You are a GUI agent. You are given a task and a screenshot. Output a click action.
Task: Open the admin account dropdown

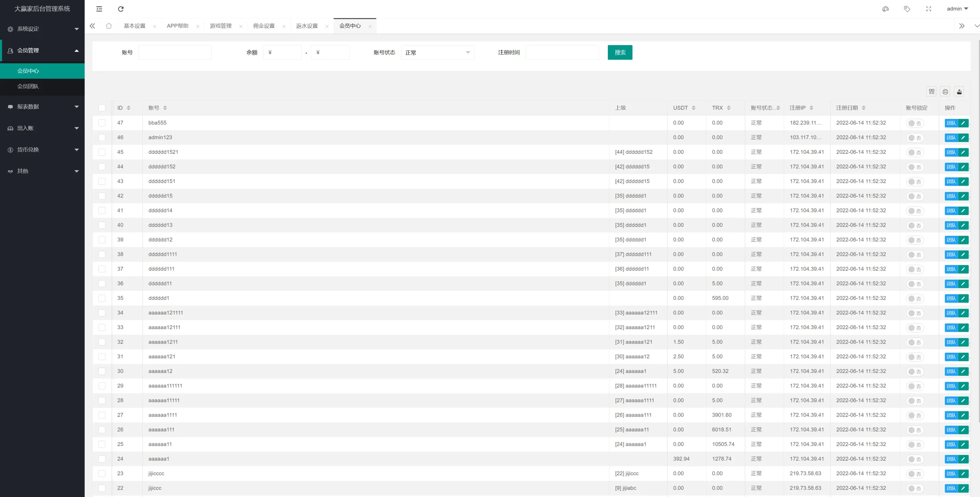coord(955,8)
